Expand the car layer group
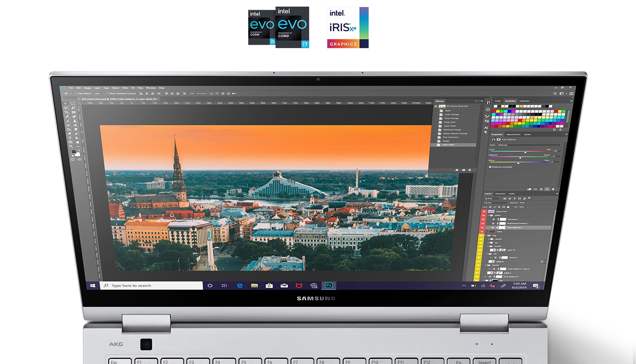Viewport: 636px width, 364px height. click(x=488, y=243)
